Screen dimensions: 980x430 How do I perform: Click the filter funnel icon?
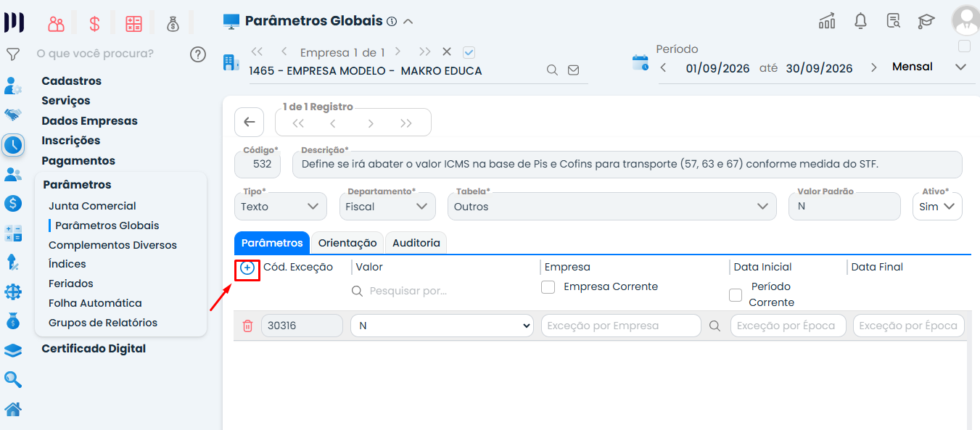pos(13,54)
